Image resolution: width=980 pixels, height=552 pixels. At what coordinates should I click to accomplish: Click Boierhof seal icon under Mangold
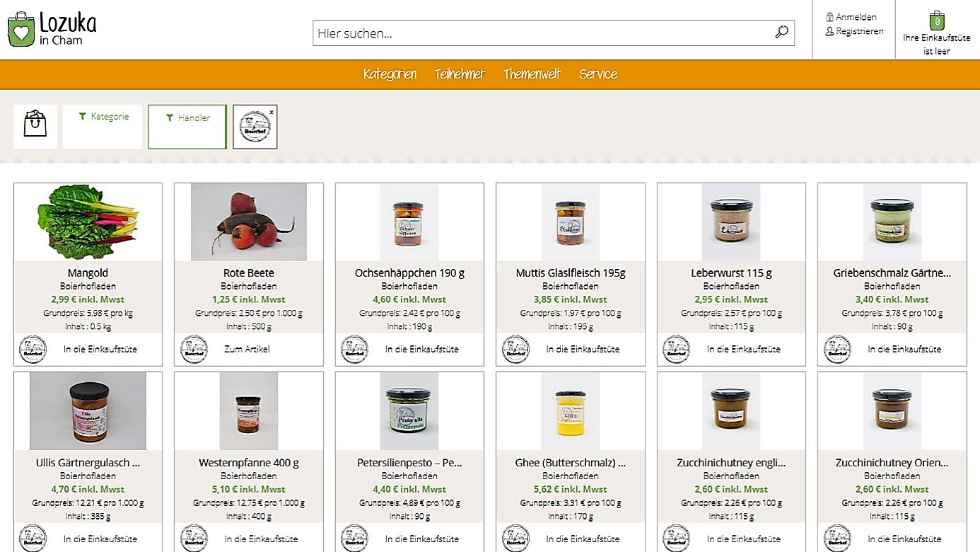(x=33, y=350)
